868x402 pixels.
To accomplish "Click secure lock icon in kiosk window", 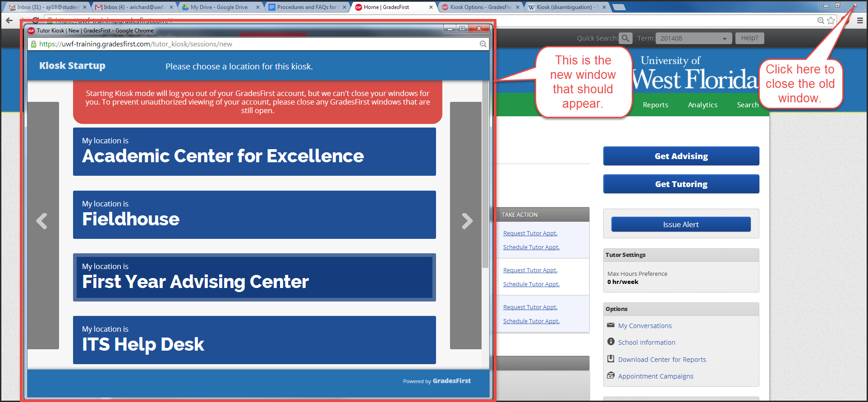I will tap(33, 44).
